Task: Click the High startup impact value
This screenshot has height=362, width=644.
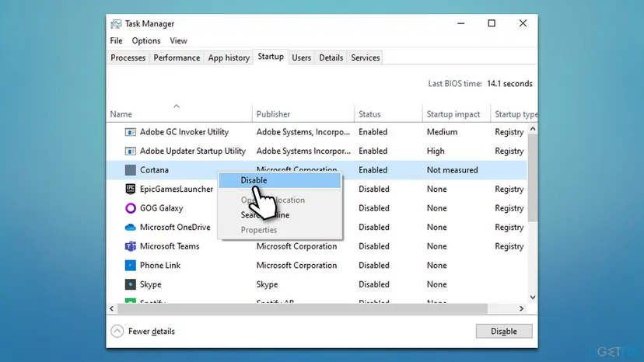Action: [436, 151]
